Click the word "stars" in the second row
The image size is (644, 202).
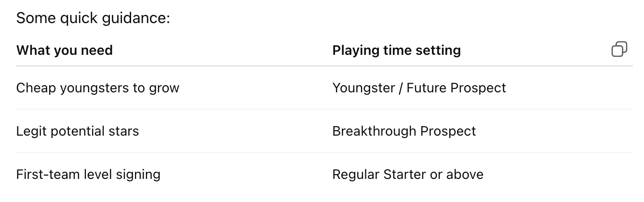125,131
